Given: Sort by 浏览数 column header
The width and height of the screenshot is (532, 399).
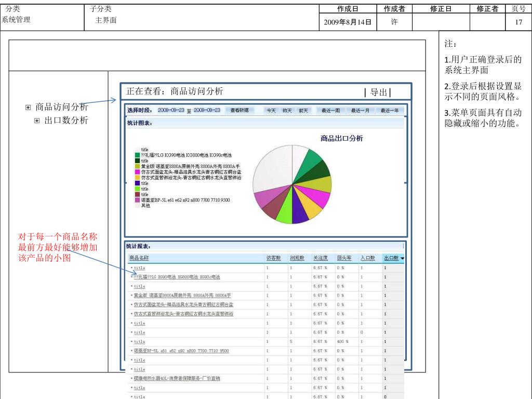Looking at the screenshot, I should [297, 258].
